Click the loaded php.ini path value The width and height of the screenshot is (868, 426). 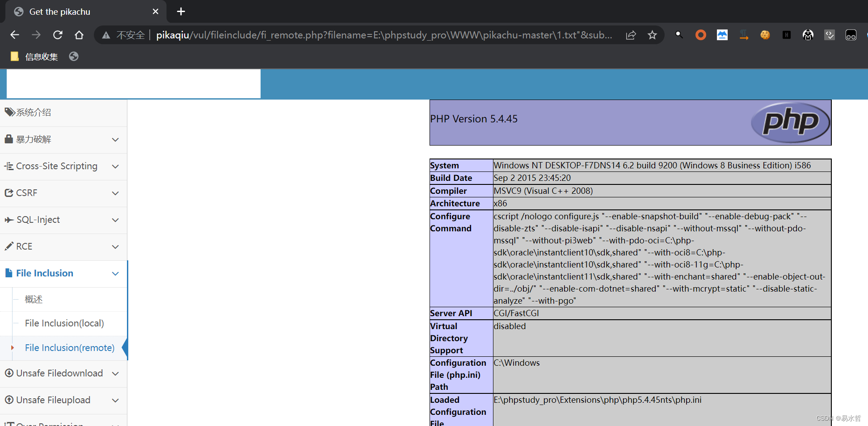pyautogui.click(x=598, y=400)
